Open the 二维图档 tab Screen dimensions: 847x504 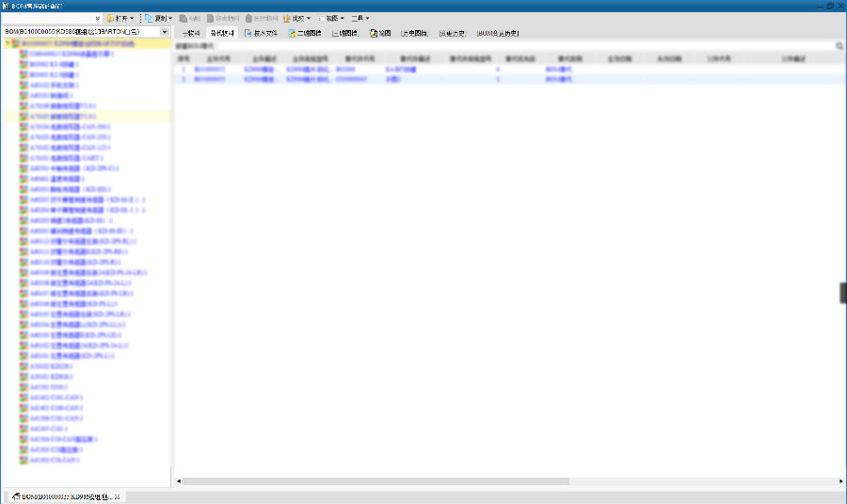(x=305, y=34)
